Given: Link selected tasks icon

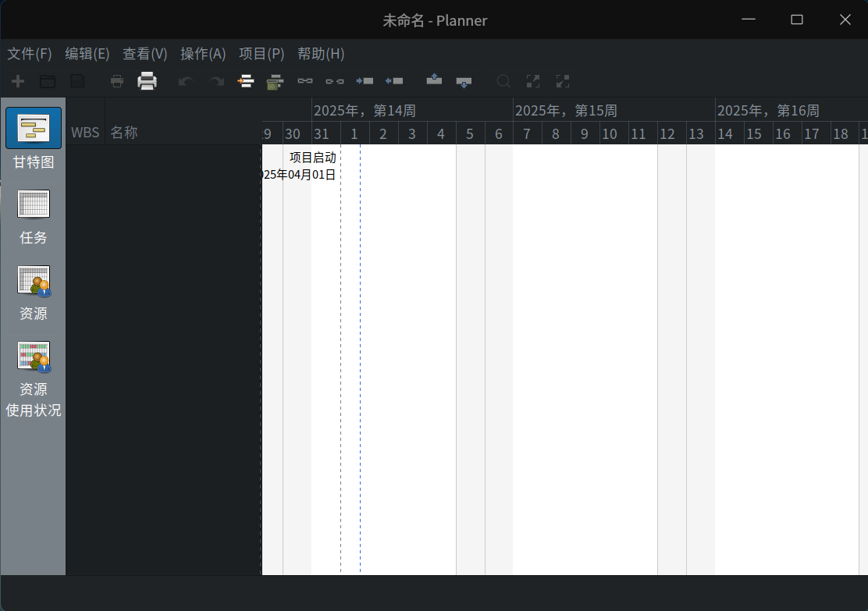Looking at the screenshot, I should click(305, 81).
